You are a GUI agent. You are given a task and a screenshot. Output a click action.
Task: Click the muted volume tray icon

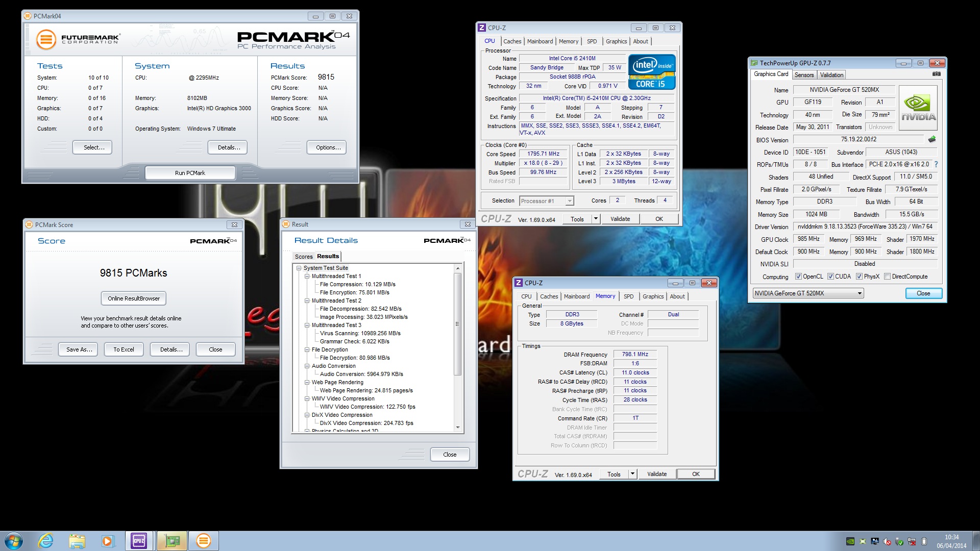click(x=887, y=541)
